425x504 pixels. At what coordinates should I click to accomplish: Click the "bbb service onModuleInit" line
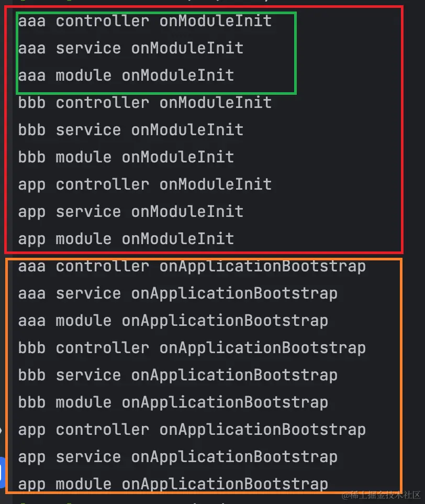click(x=131, y=130)
